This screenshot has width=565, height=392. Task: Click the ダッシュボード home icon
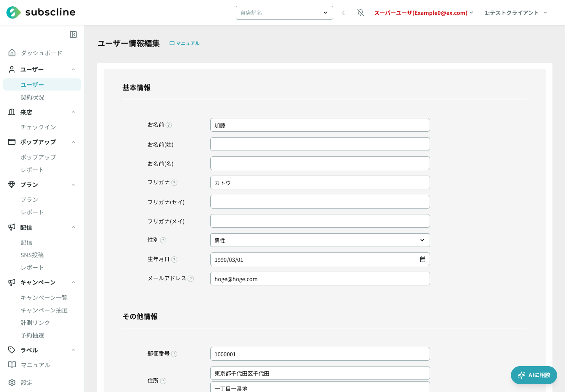(x=12, y=53)
